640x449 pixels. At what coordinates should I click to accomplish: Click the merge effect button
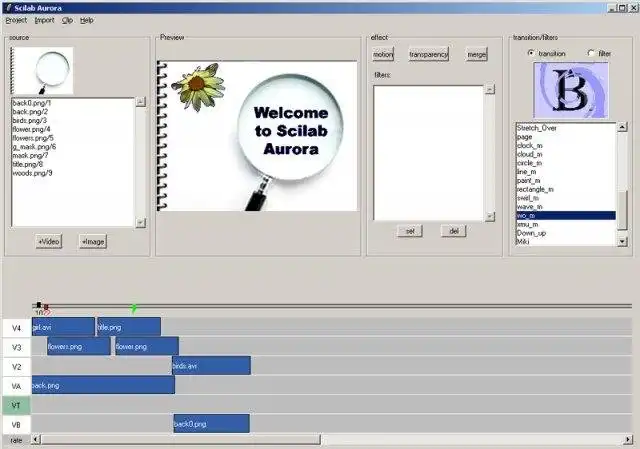tap(477, 54)
